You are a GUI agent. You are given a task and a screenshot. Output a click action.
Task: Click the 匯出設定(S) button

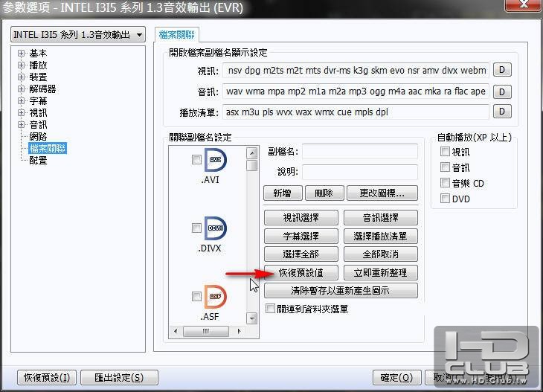point(119,377)
